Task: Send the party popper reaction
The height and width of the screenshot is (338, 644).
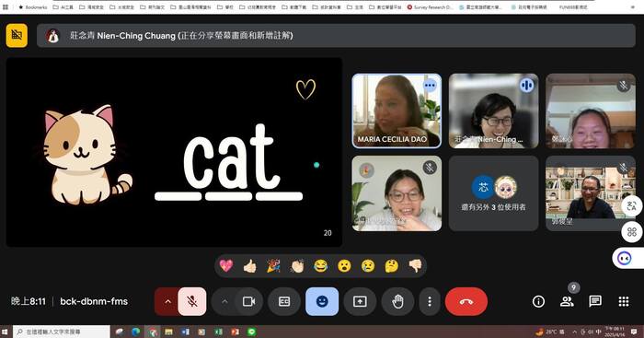Action: (273, 266)
